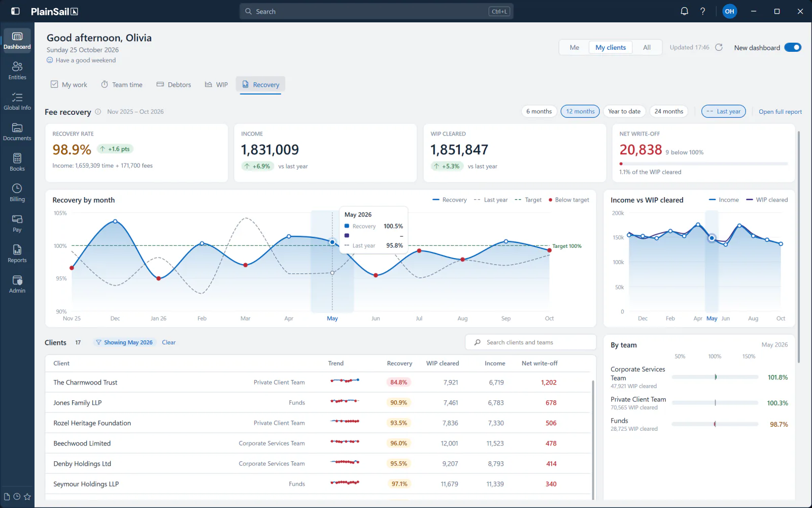Open favourites star in bottom corner
Image resolution: width=812 pixels, height=508 pixels.
[27, 497]
